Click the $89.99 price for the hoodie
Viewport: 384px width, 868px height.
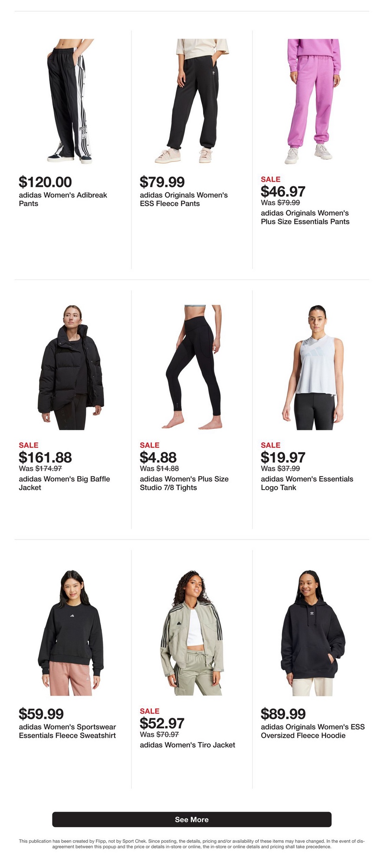[283, 713]
